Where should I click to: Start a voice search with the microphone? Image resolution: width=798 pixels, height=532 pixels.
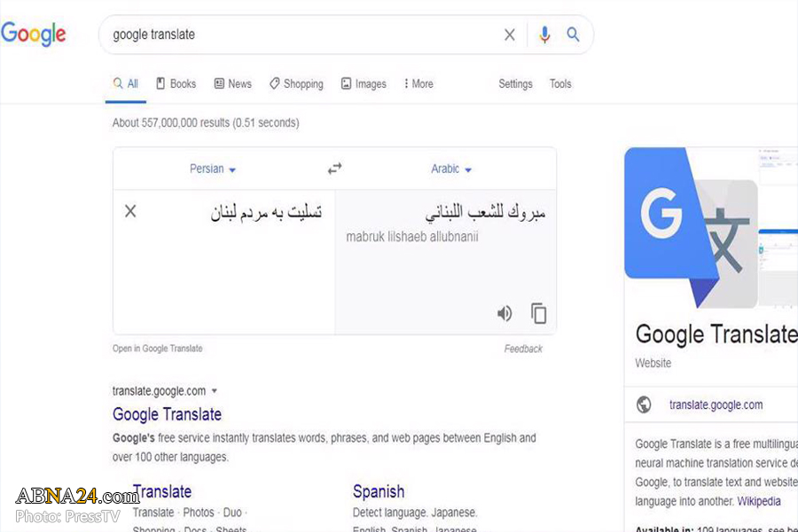pos(544,35)
